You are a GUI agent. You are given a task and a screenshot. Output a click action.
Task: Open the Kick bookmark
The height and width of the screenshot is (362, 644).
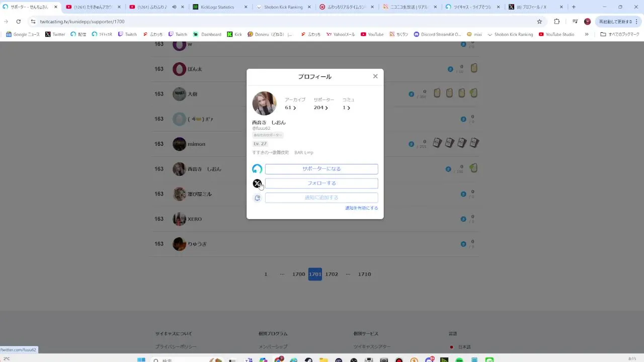click(234, 34)
